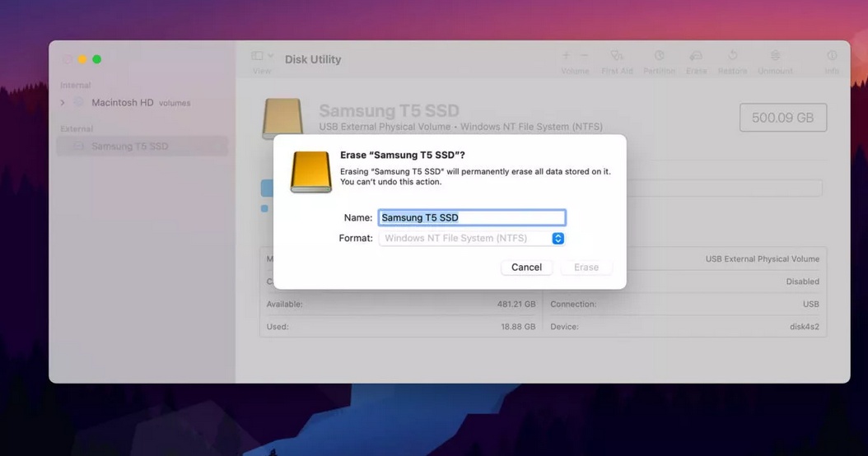Click the dimmed Erase button in dialog
This screenshot has width=868, height=456.
pyautogui.click(x=586, y=268)
